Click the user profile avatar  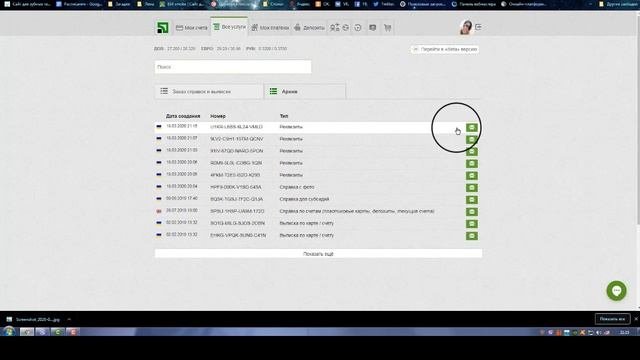pos(466,27)
